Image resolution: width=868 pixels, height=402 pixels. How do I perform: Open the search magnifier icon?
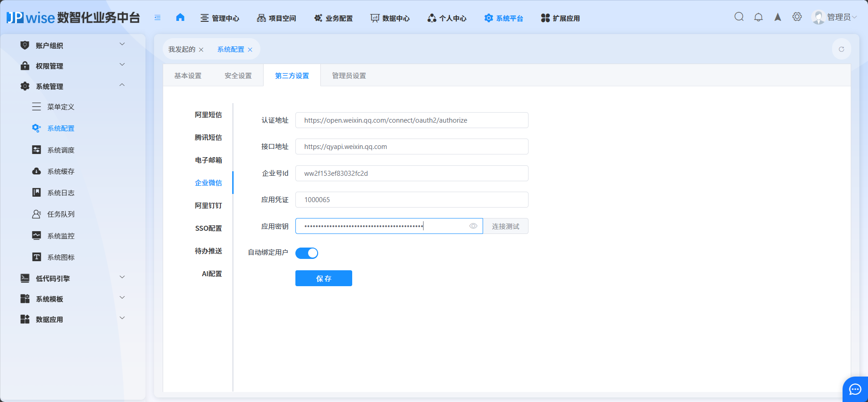click(739, 17)
